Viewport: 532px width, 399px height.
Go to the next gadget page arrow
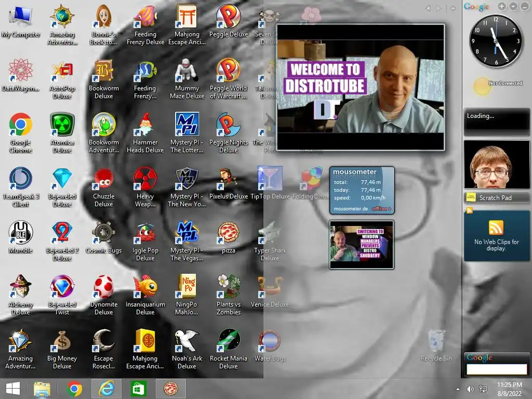pyautogui.click(x=439, y=8)
